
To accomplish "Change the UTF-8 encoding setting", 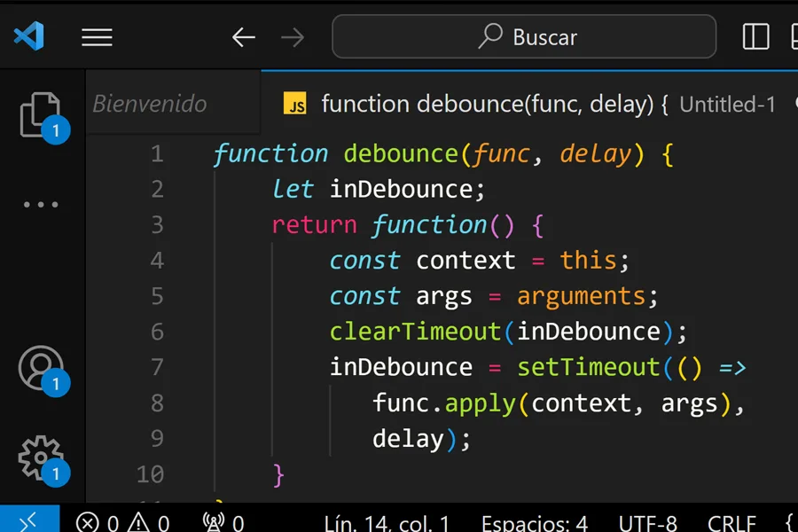I will click(x=647, y=523).
